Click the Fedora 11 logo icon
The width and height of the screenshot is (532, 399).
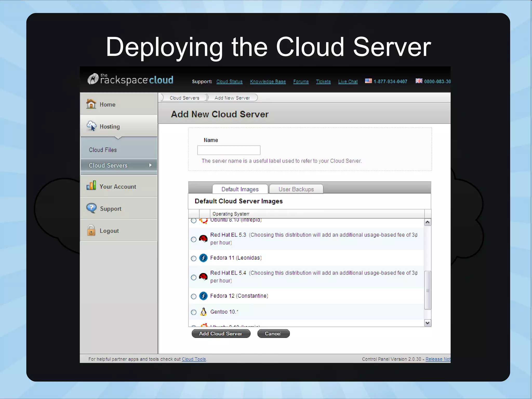tap(203, 258)
